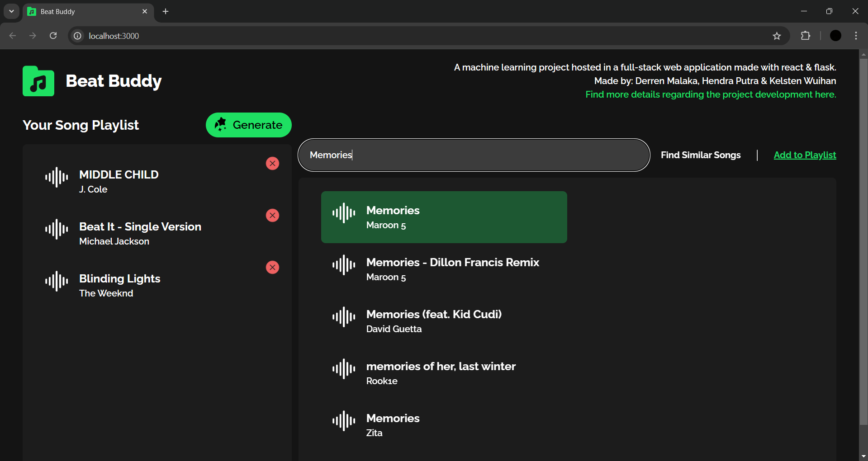Viewport: 868px width, 461px height.
Task: Open the tab search chevron dropdown
Action: (11, 11)
